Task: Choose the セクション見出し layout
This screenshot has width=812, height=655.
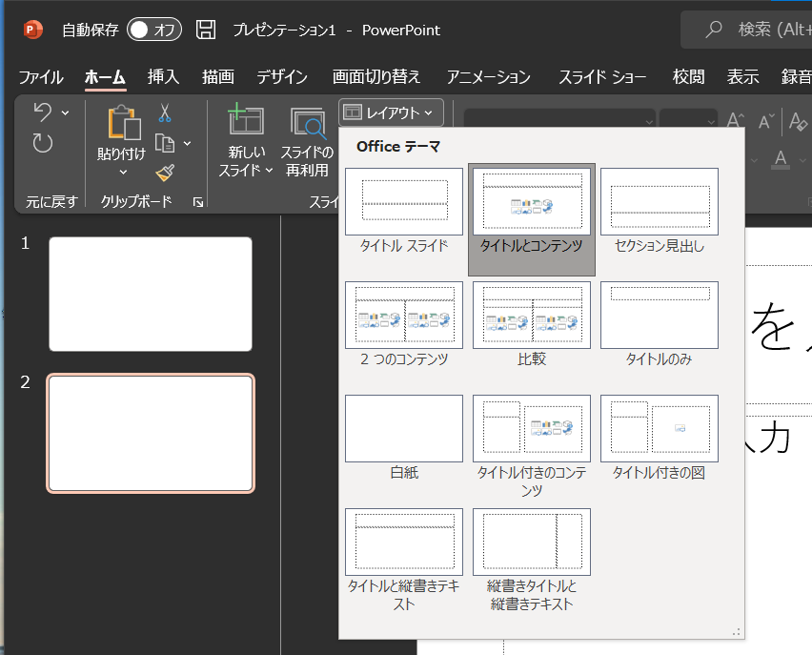Action: (660, 212)
